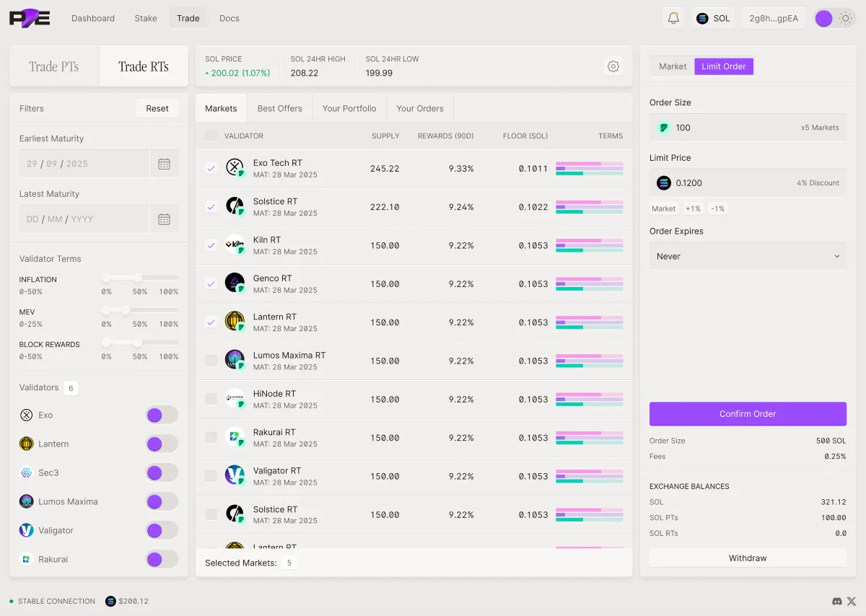Click the SOL coin icon in Limit Price

click(664, 183)
